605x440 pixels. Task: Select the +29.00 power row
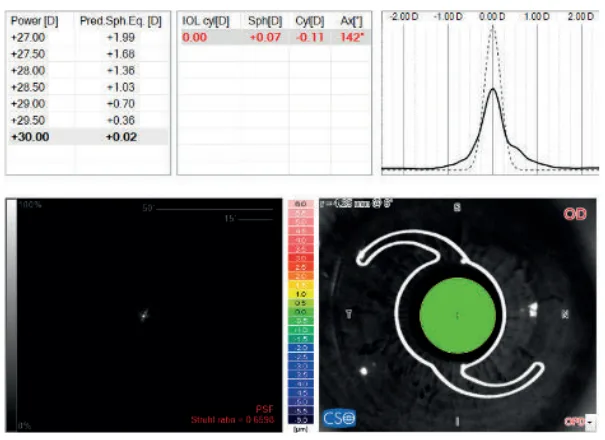click(x=88, y=104)
